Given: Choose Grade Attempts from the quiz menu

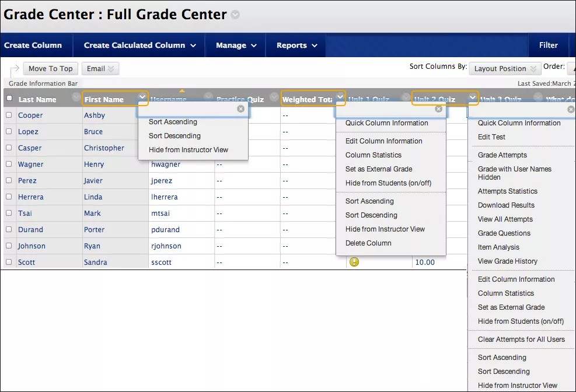Looking at the screenshot, I should (x=502, y=155).
